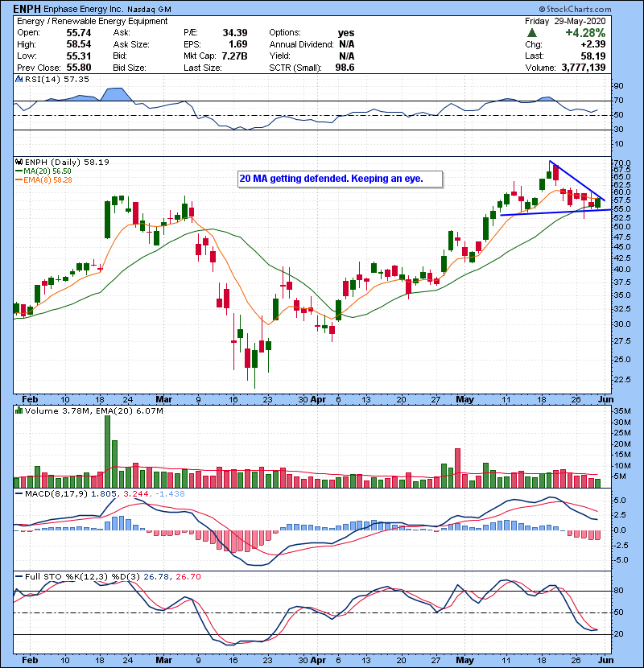Click the Prev Close value 55.80
Image resolution: width=644 pixels, height=668 pixels.
point(78,68)
